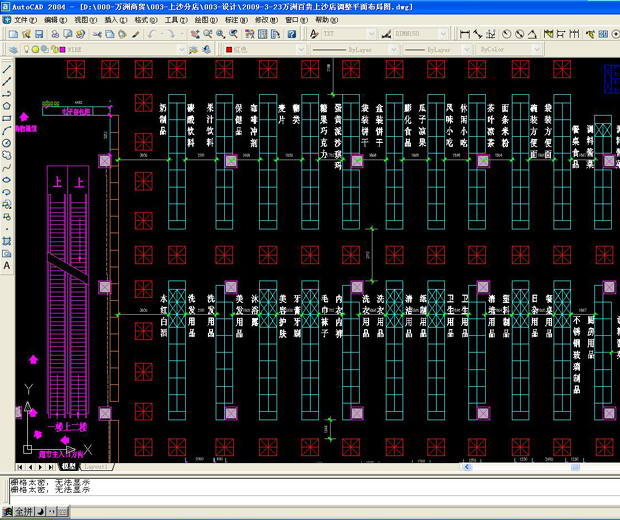Viewport: 620px width, 520px height.
Task: Select the Line draw tool
Action: click(7, 69)
